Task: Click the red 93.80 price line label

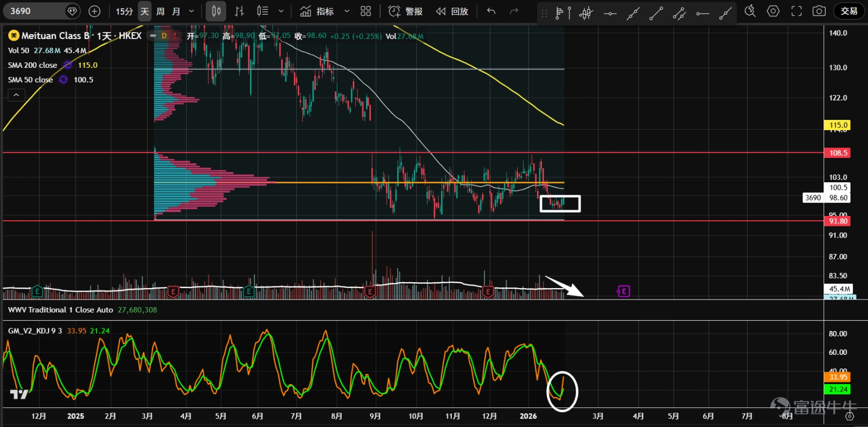Action: click(x=838, y=221)
